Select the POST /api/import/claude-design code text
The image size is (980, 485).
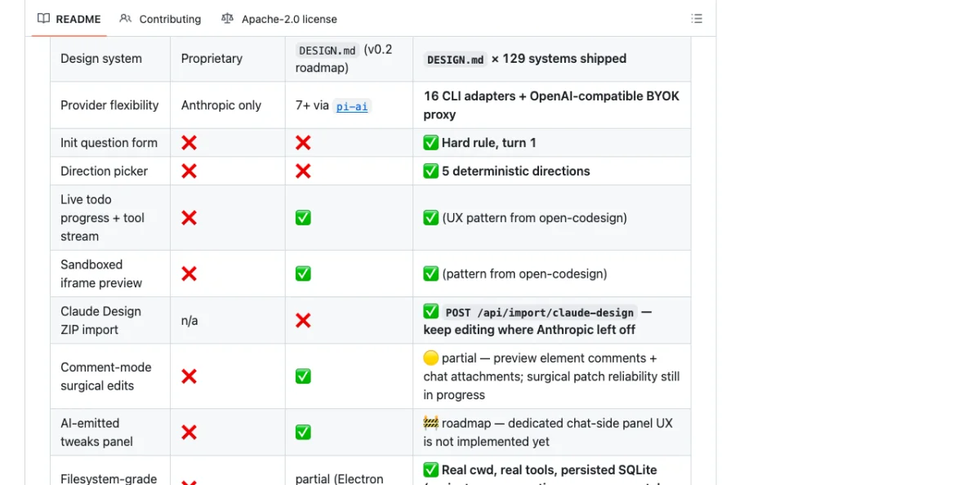(540, 313)
